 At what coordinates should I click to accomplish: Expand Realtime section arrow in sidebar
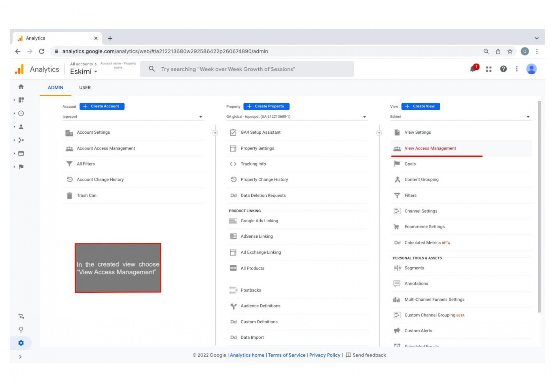pyautogui.click(x=14, y=113)
